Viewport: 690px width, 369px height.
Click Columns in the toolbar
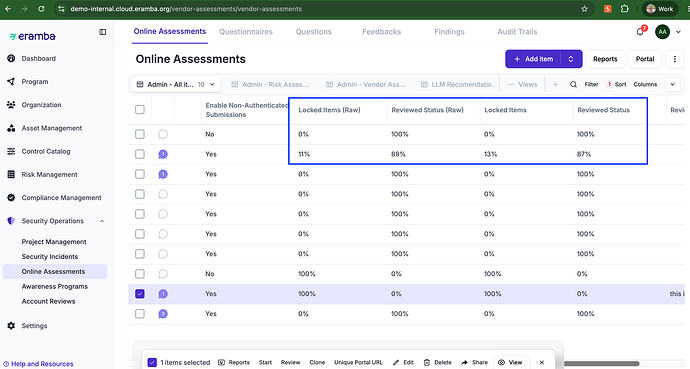[x=645, y=84]
